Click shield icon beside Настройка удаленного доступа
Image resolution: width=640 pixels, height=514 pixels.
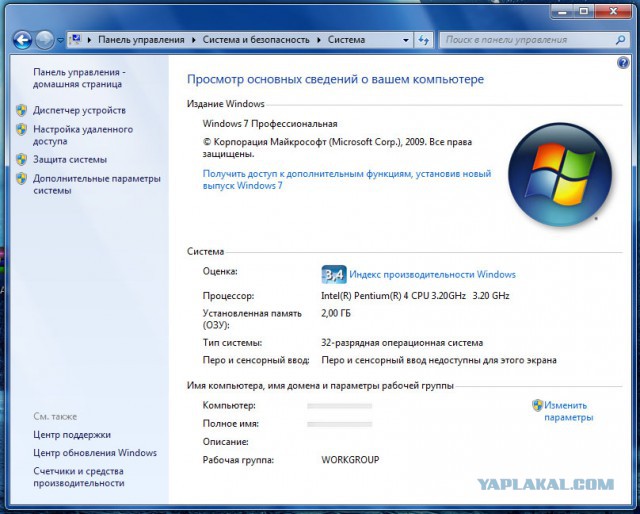point(22,129)
